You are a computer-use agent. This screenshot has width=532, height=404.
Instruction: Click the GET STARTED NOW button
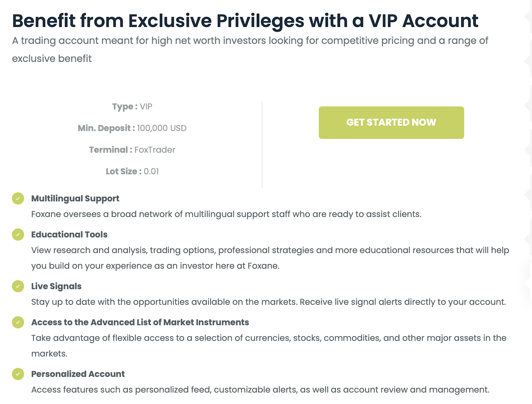391,122
